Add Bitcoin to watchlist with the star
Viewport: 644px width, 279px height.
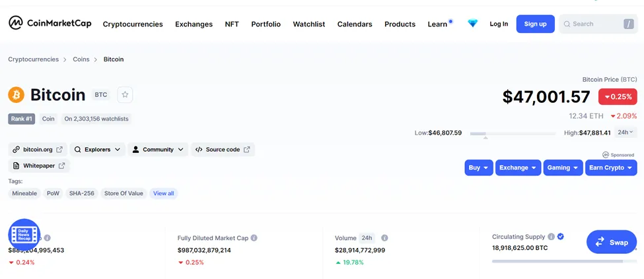(125, 95)
